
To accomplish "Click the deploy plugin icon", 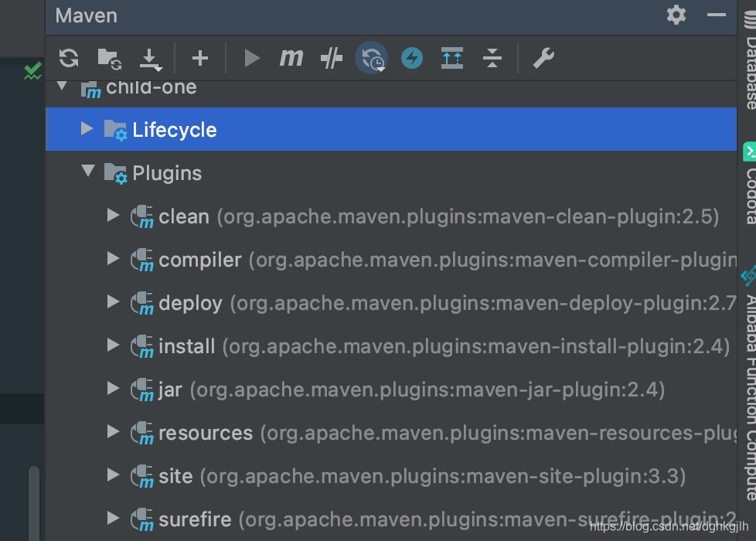I will [x=142, y=304].
